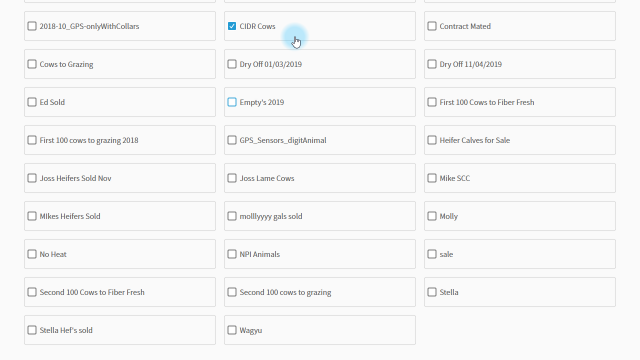Check Heifer Calves for Sale
640x360 pixels.
click(432, 140)
